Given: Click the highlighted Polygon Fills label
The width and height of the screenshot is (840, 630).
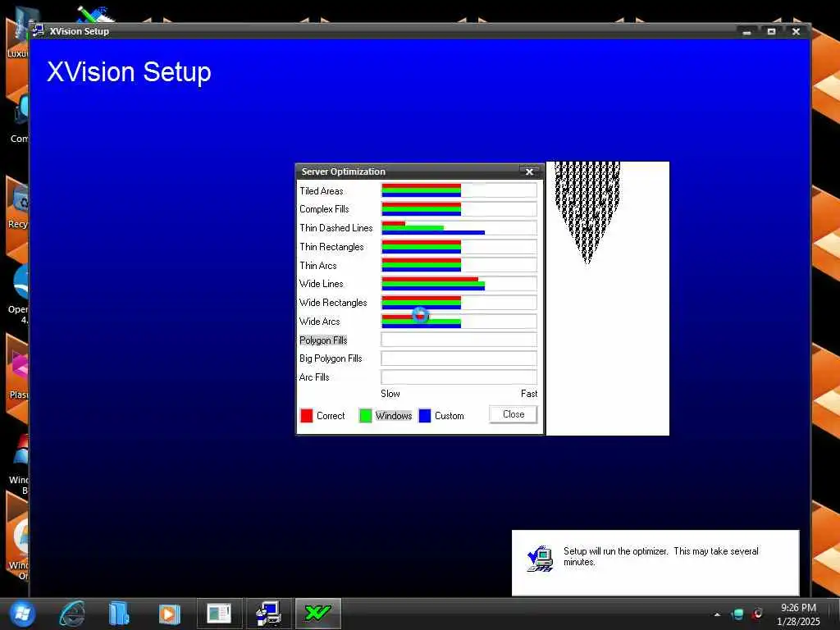Looking at the screenshot, I should (323, 340).
